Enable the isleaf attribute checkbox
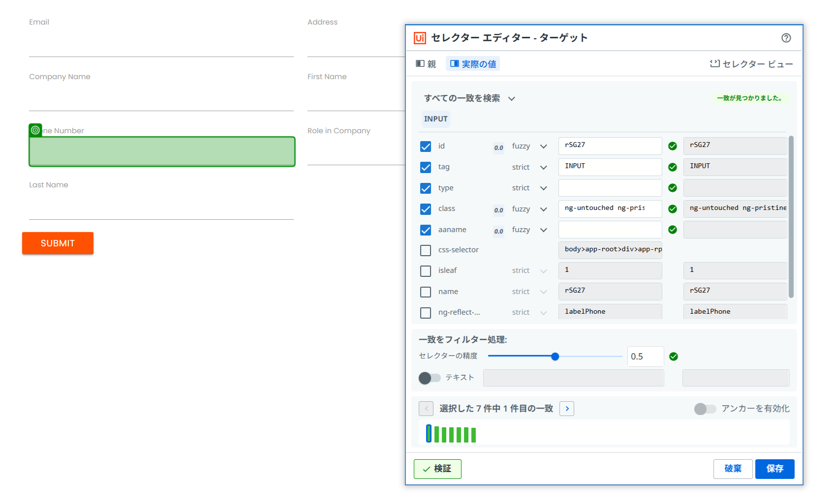The width and height of the screenshot is (827, 504). pyautogui.click(x=426, y=271)
